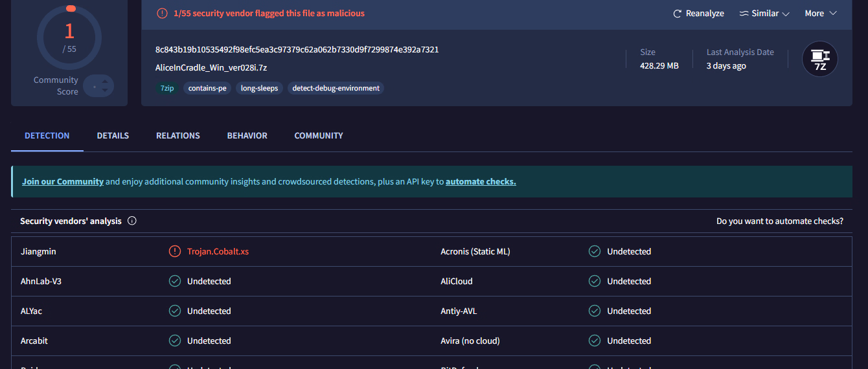Click the Undetected checkmark for Antiy-AVL
This screenshot has width=868, height=369.
click(595, 311)
